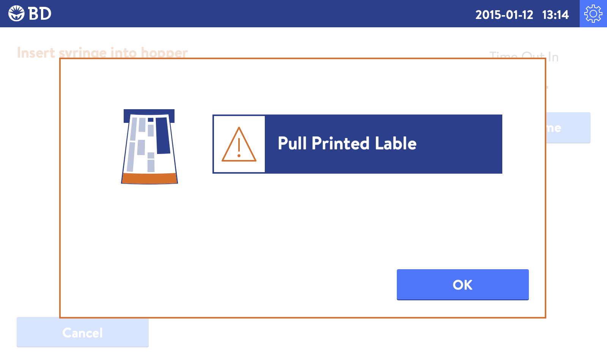Click the exclamation mark inside warning triangle
The height and width of the screenshot is (364, 607).
[239, 148]
